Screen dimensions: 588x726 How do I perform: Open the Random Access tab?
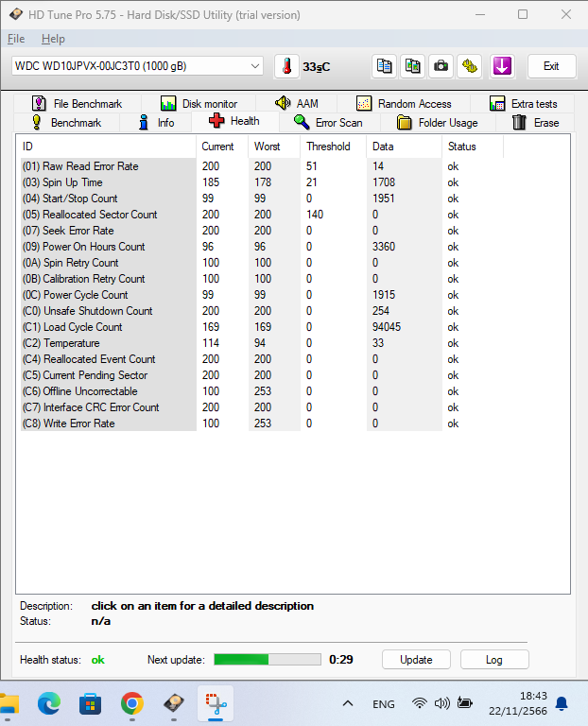405,104
